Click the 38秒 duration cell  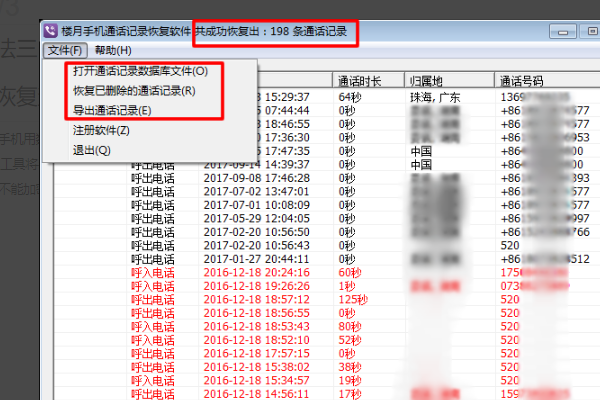tap(350, 367)
